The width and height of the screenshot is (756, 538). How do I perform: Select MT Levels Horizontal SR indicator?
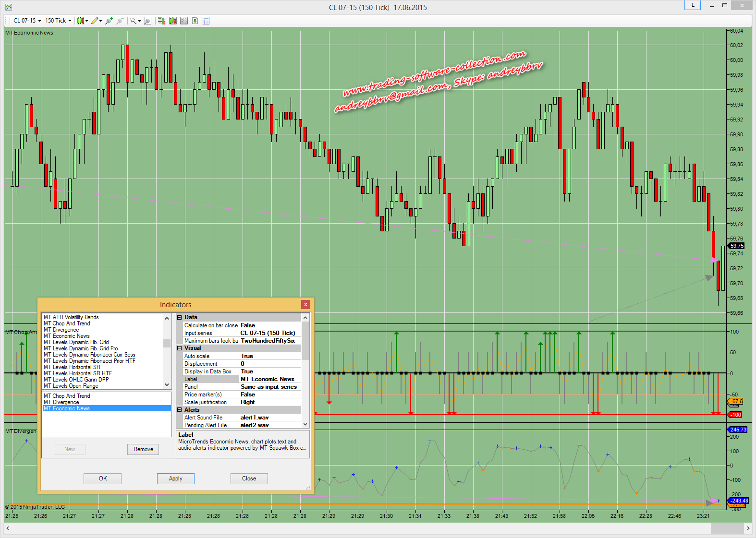tap(72, 367)
